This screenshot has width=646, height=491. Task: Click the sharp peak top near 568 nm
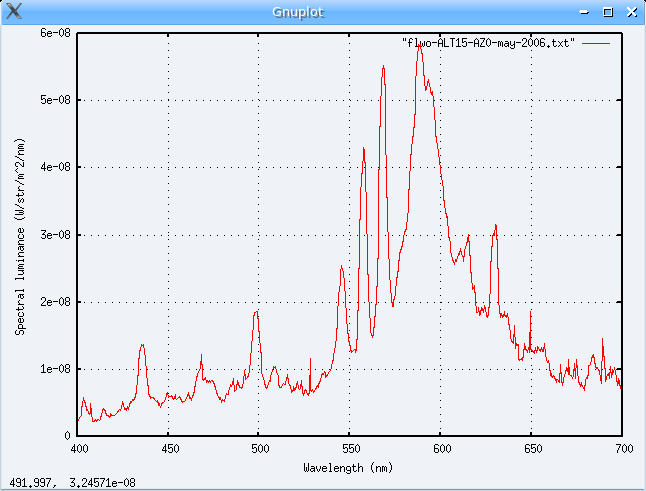pyautogui.click(x=383, y=68)
